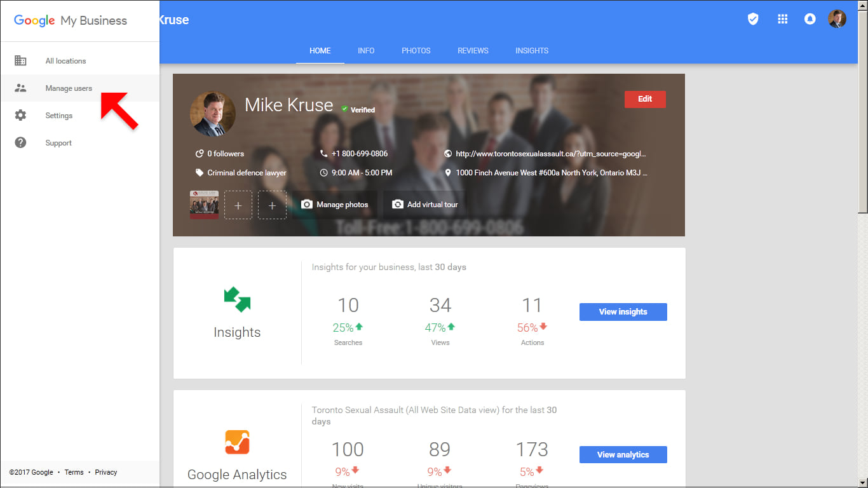Select Manage users in the sidebar
The height and width of the screenshot is (488, 868).
80,88
